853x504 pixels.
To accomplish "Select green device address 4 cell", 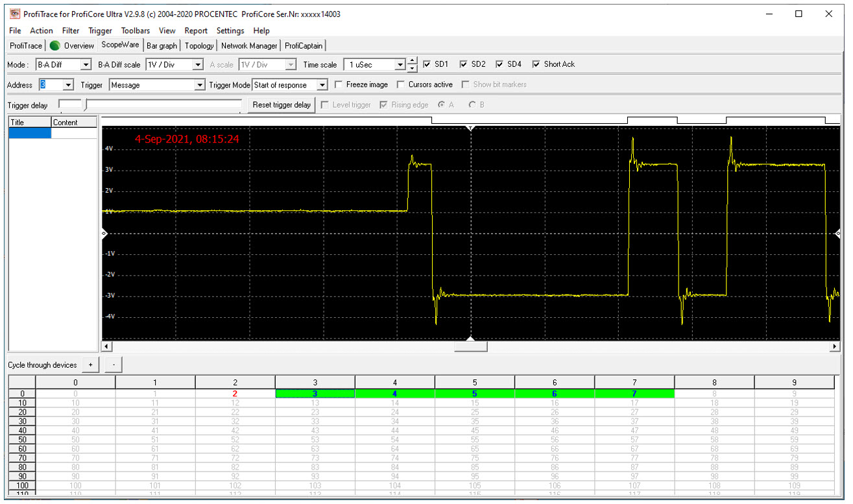I will coord(394,394).
